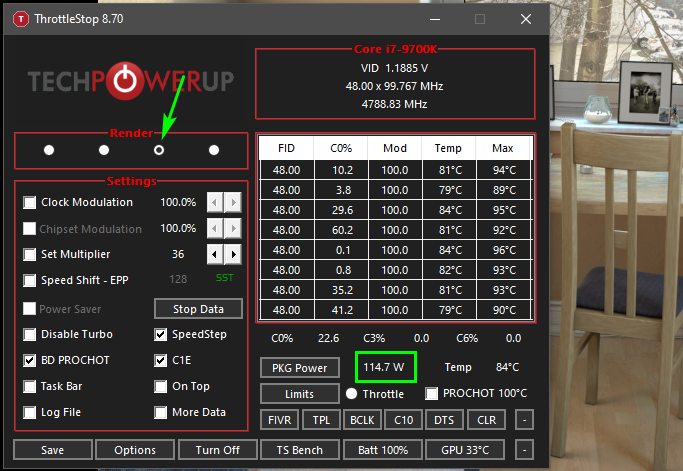Click the 4788.83 MHz frequency readout

(394, 104)
